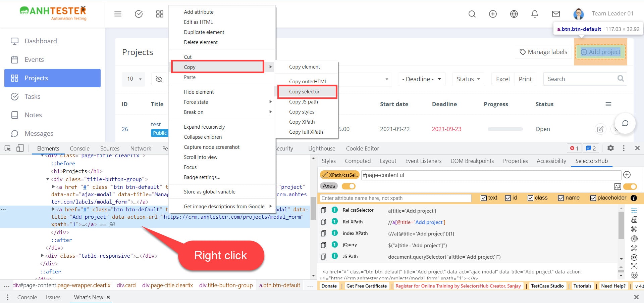Click the SelectorsHub expand arrows icon
This screenshot has height=303, width=644.
click(x=634, y=266)
